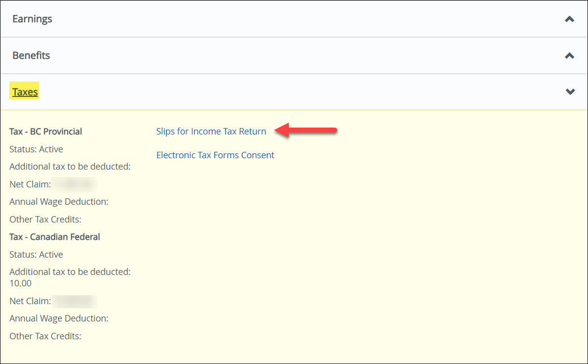Select the Tax - BC Provincial heading

tap(45, 132)
